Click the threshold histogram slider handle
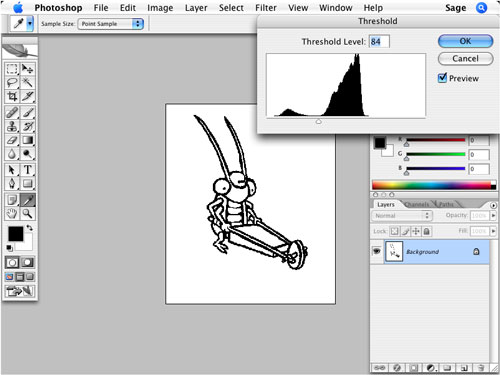The height and width of the screenshot is (375, 500). tap(319, 122)
